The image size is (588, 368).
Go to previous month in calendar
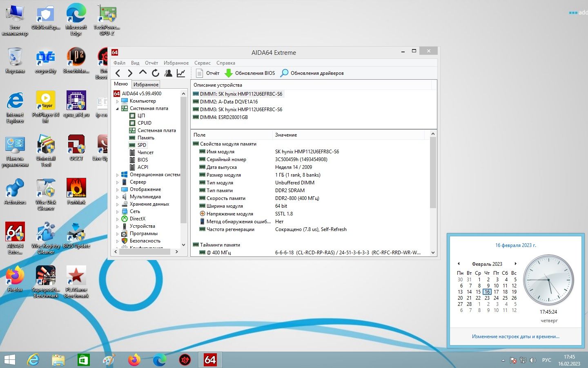459,264
